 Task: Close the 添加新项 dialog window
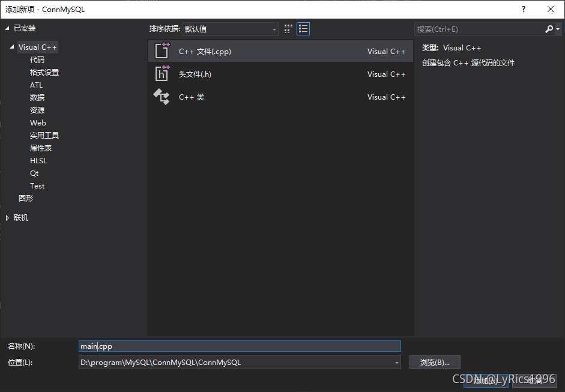coord(551,10)
